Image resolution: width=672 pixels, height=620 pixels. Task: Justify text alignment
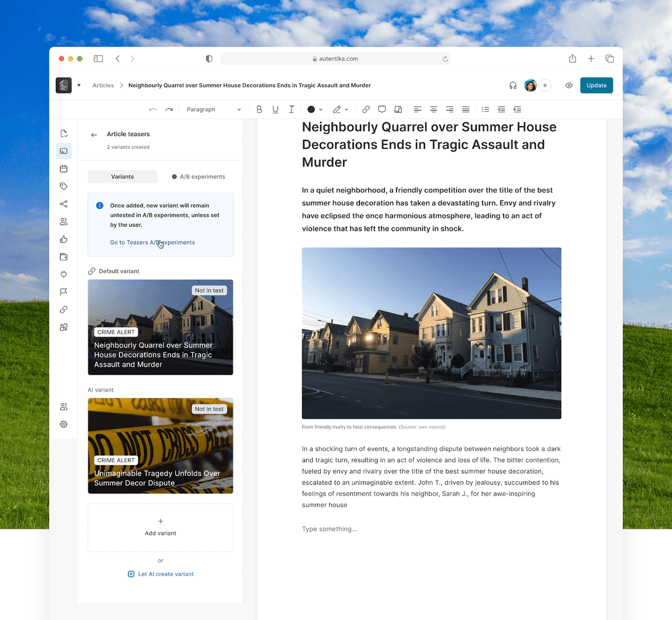(466, 109)
